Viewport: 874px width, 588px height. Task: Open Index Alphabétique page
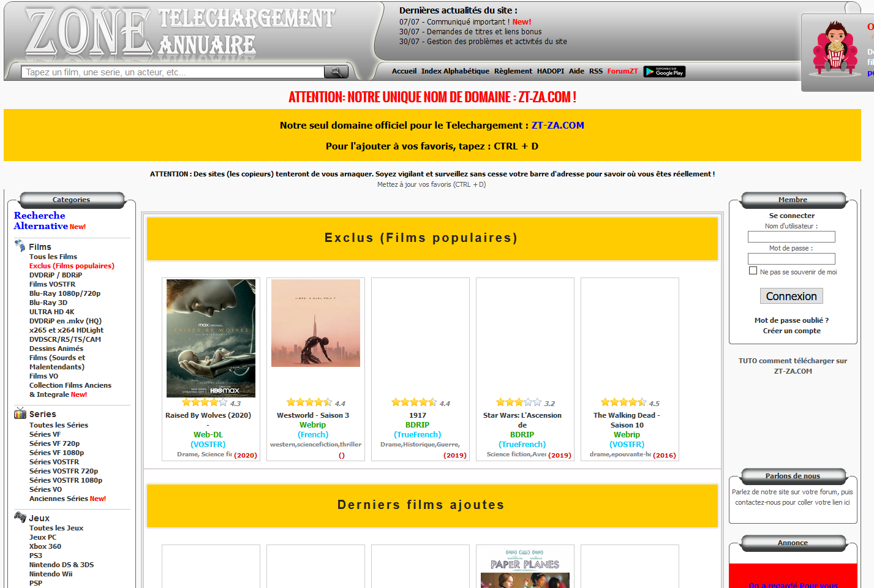coord(455,71)
